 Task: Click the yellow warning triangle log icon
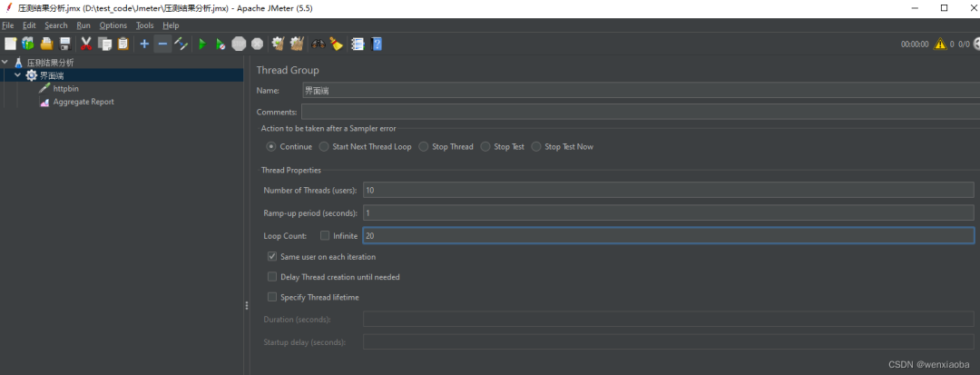tap(940, 44)
